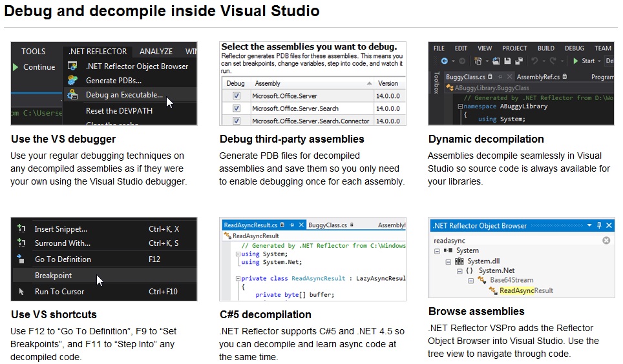The width and height of the screenshot is (623, 364).
Task: Switch to BuggyClass.cs tab beside ReadAsyncResult.cs
Action: tap(328, 225)
